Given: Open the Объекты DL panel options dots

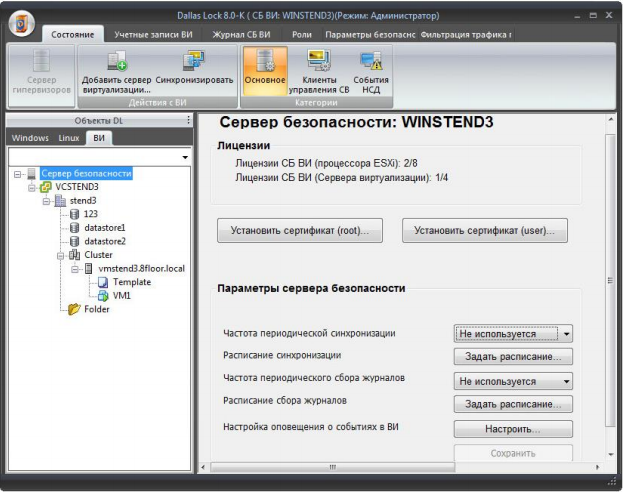Looking at the screenshot, I should [x=188, y=120].
